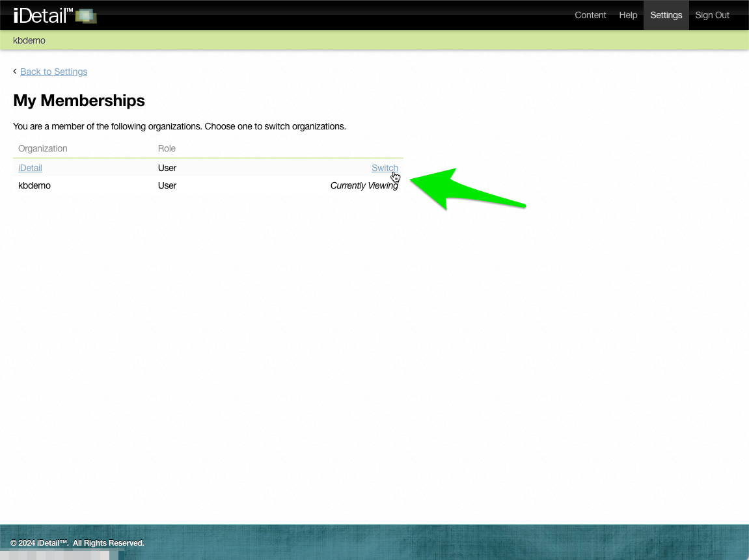Click kbdemo in the green organization bar
Viewport: 749px width, 560px height.
click(29, 40)
